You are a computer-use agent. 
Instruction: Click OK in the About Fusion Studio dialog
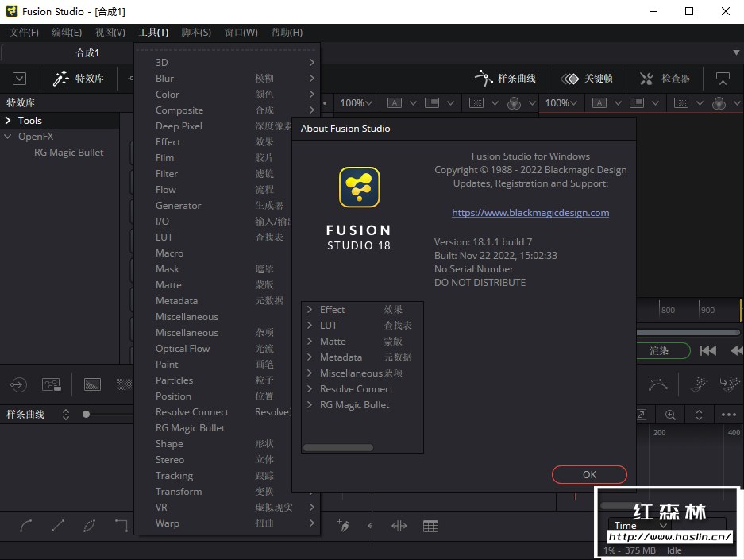coord(589,474)
